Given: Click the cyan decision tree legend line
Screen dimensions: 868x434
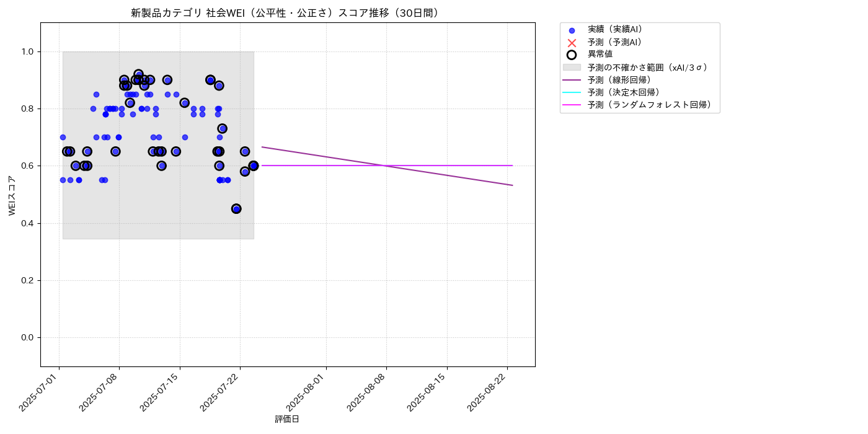Looking at the screenshot, I should pos(572,92).
